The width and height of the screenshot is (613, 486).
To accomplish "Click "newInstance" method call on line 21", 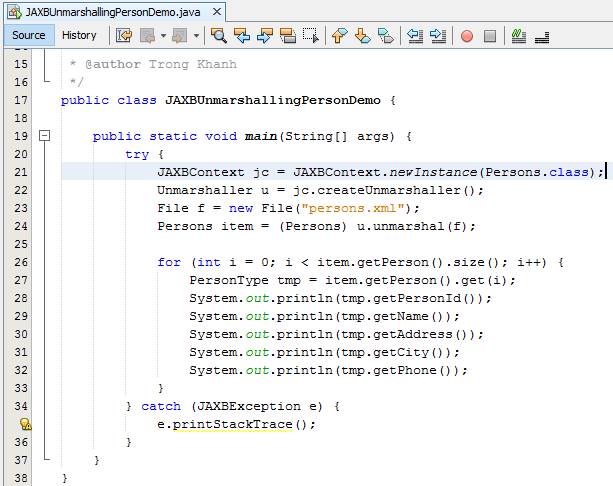I will (x=434, y=172).
